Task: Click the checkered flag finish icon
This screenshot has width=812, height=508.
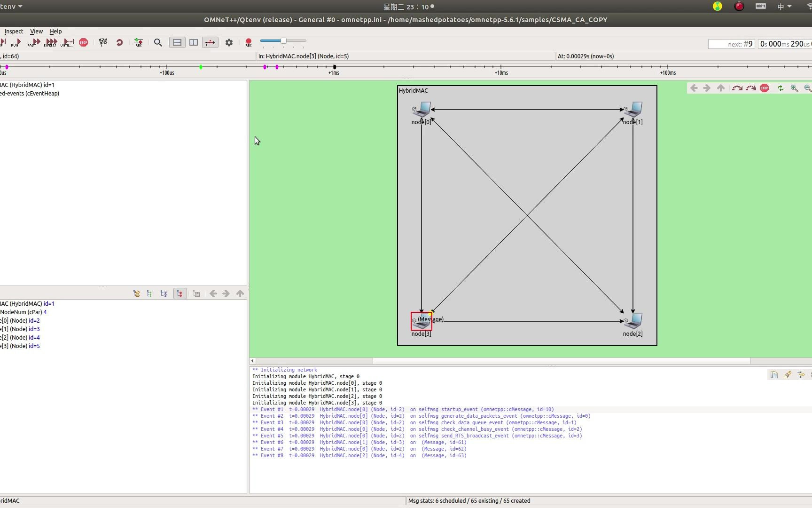Action: (x=103, y=42)
